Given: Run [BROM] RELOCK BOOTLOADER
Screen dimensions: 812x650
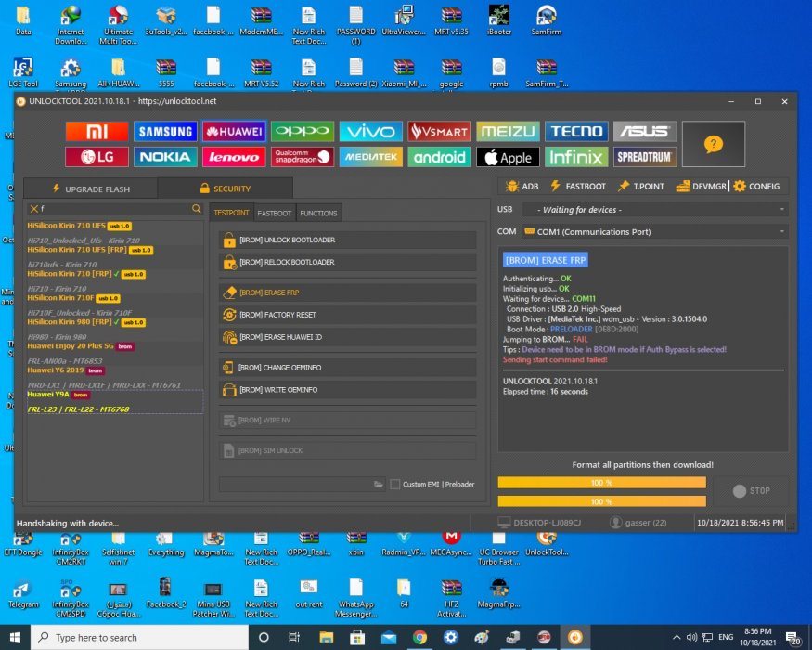Looking at the screenshot, I should [x=347, y=262].
